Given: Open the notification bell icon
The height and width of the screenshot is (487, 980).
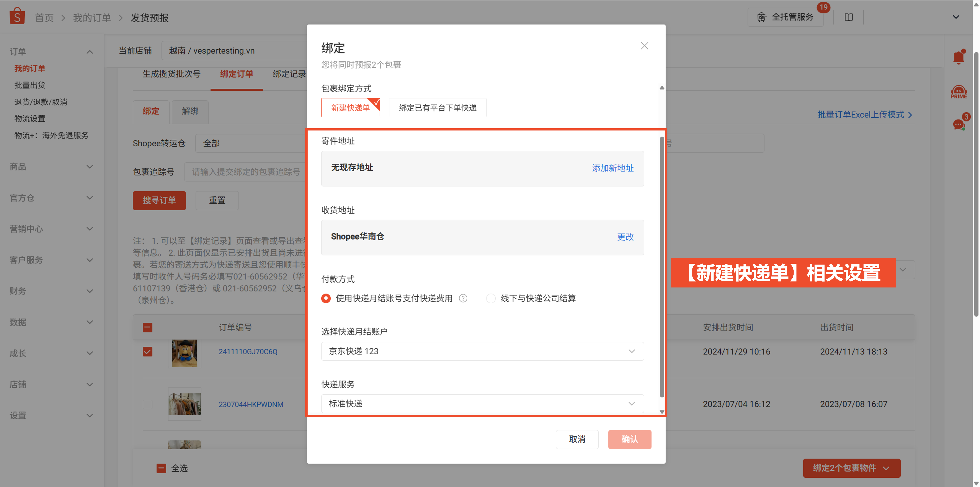Looking at the screenshot, I should coord(959,57).
